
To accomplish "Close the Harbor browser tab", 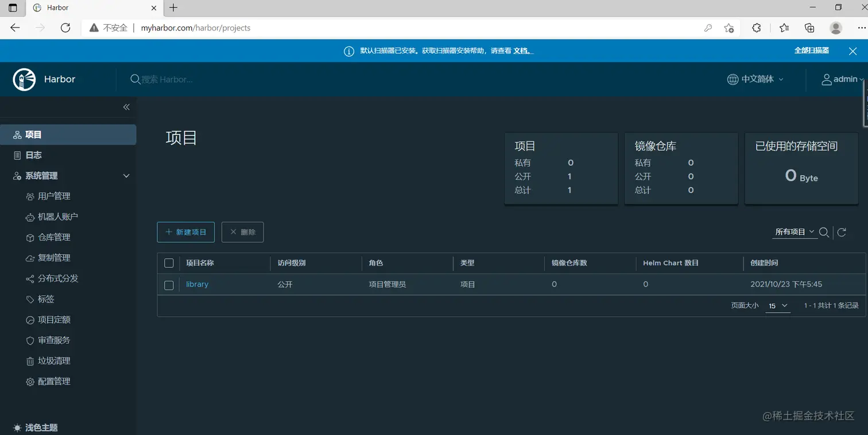I will [x=154, y=8].
